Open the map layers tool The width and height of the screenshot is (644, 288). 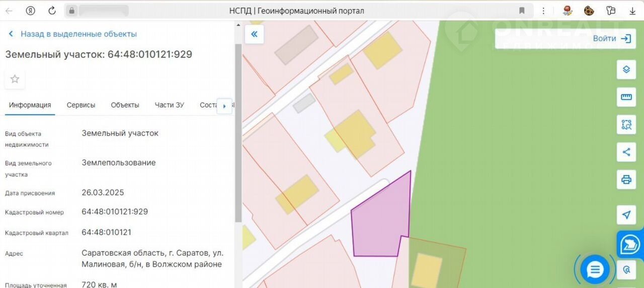point(626,69)
